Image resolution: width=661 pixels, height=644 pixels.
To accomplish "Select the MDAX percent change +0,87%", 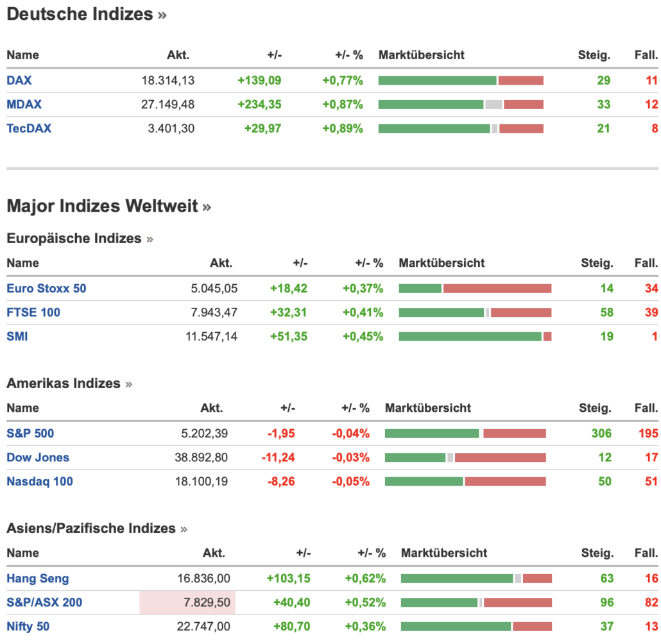I will (343, 104).
